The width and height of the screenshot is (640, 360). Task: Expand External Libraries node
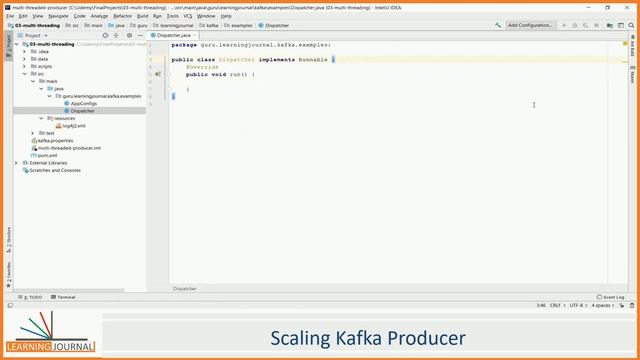pos(17,163)
